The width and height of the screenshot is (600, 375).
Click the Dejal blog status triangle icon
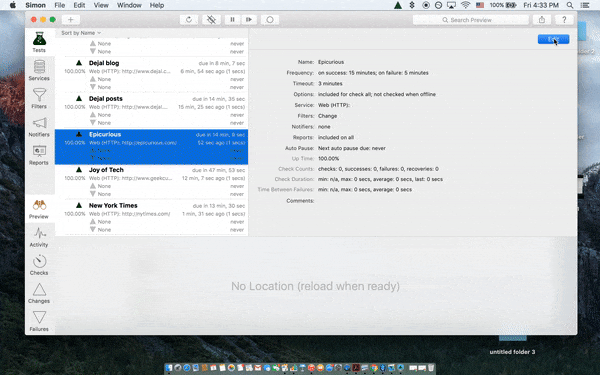tap(79, 63)
